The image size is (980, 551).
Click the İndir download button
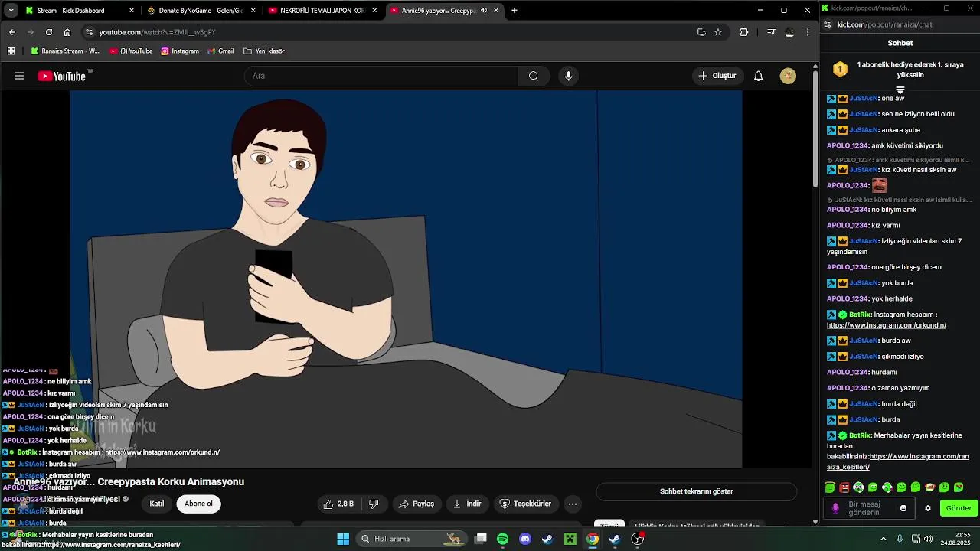tap(467, 504)
